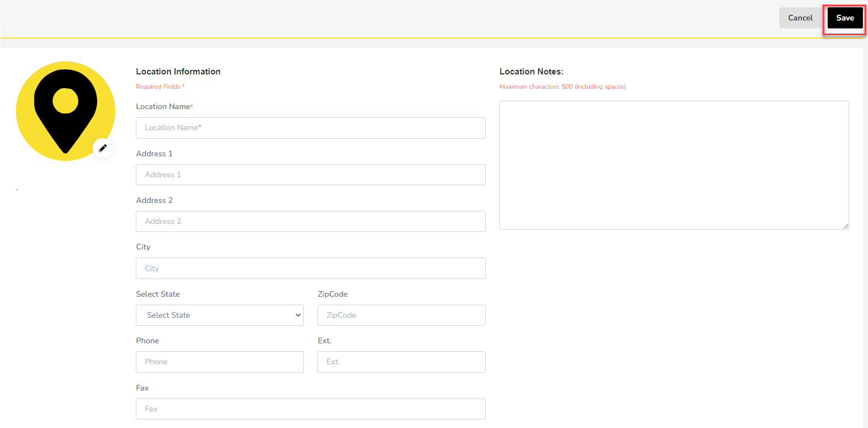Click the Select State label text
Image resolution: width=868 pixels, height=428 pixels.
(x=158, y=294)
